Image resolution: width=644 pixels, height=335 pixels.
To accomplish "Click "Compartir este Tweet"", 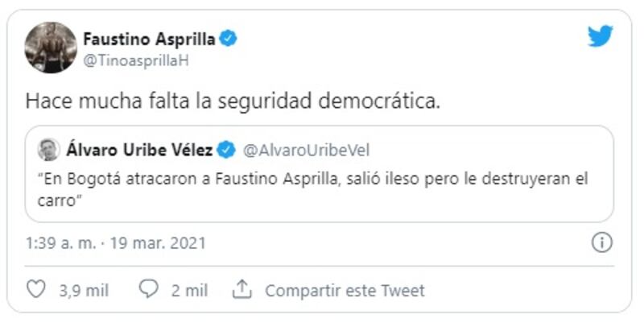I will 345,290.
